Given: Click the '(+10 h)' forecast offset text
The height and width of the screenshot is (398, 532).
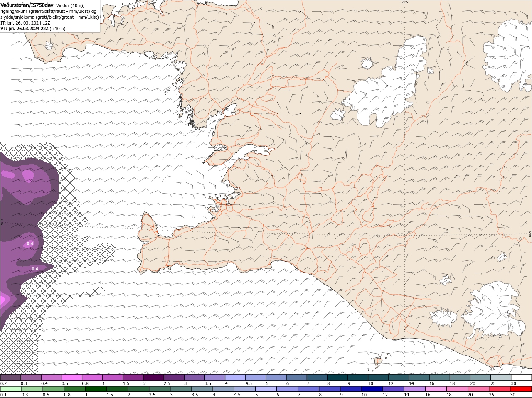Looking at the screenshot, I should (x=58, y=29).
